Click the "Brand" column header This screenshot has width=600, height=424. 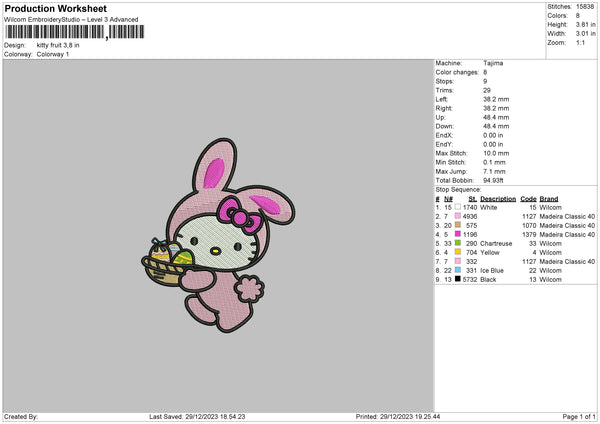click(x=549, y=199)
